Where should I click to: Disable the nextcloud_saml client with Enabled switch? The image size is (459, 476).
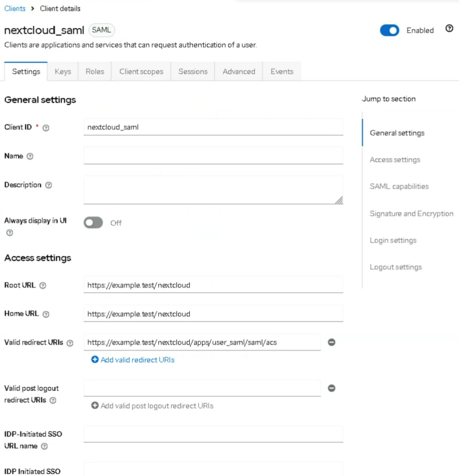click(x=389, y=31)
